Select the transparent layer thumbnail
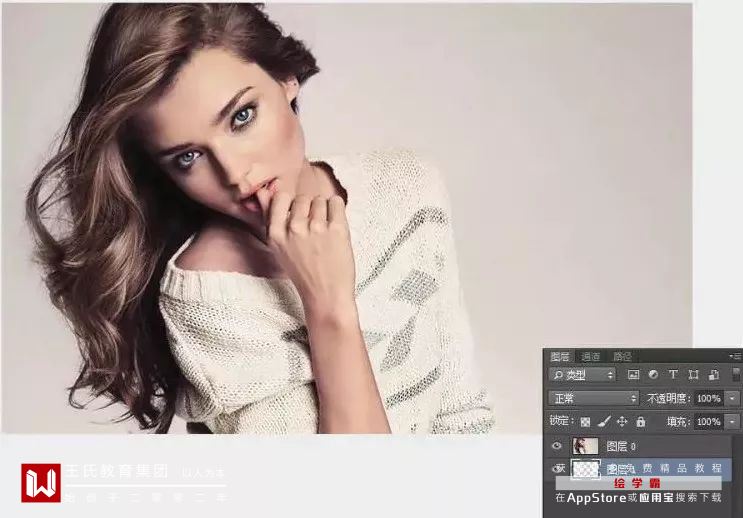This screenshot has width=743, height=518. point(585,469)
